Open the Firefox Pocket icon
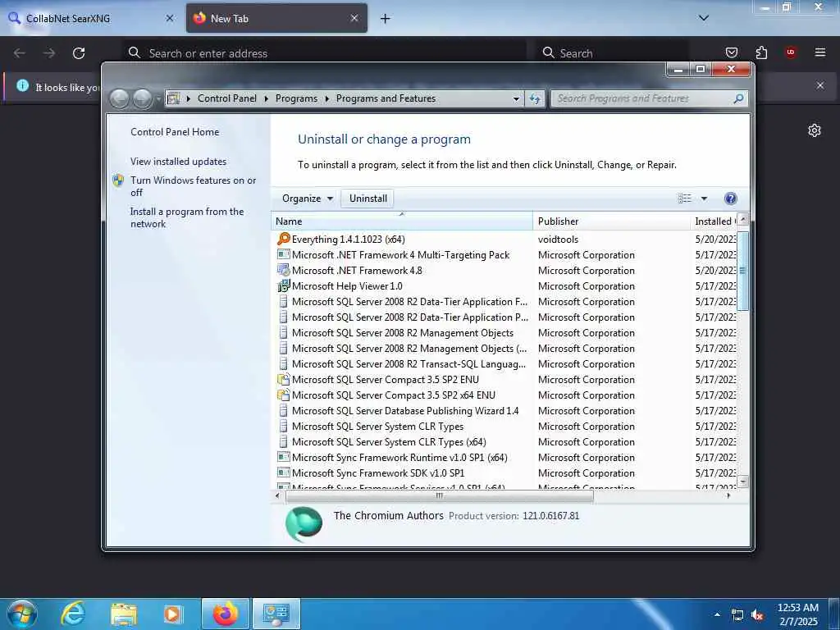The width and height of the screenshot is (840, 630). 731,52
